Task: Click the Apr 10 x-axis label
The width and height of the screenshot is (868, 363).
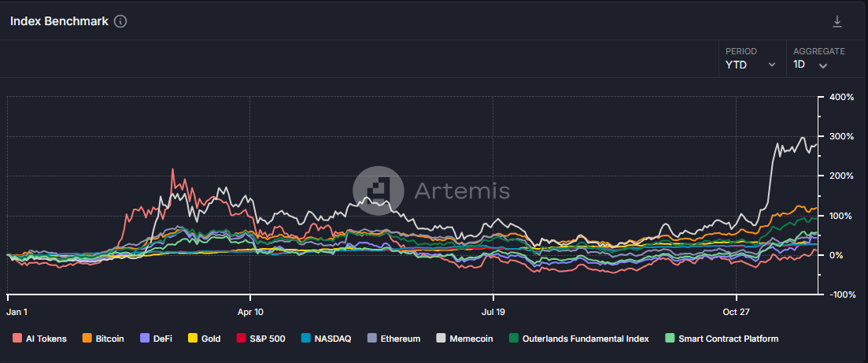Action: [x=249, y=311]
